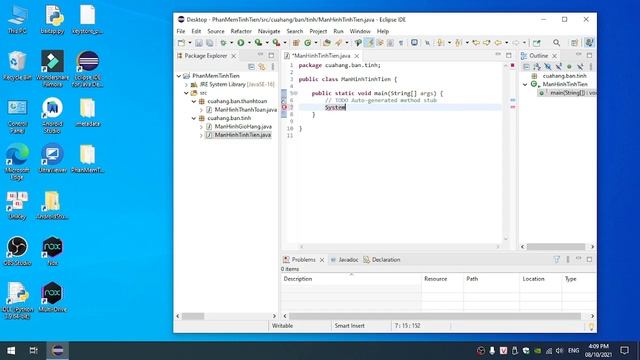Click the Save toolbar icon
This screenshot has height=360, width=640.
click(x=199, y=43)
